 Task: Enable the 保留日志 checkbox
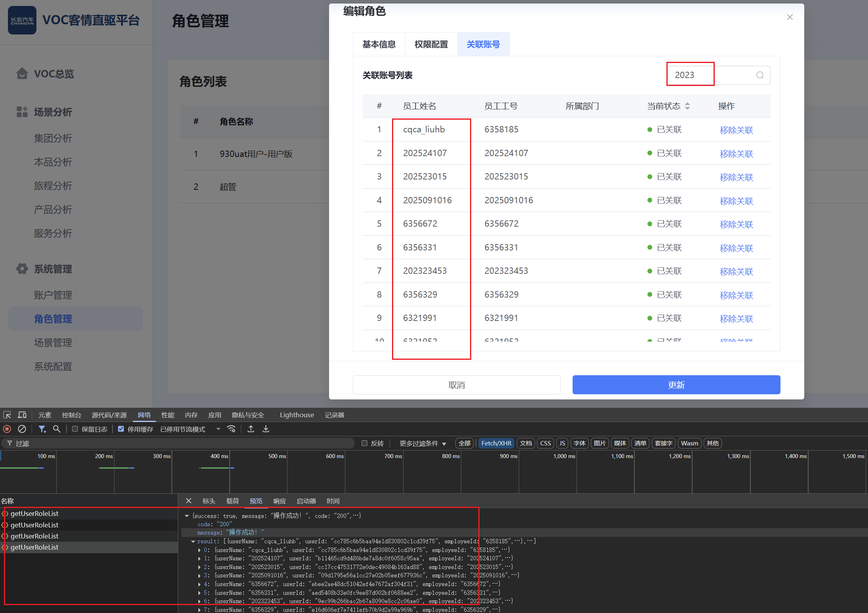coord(75,429)
